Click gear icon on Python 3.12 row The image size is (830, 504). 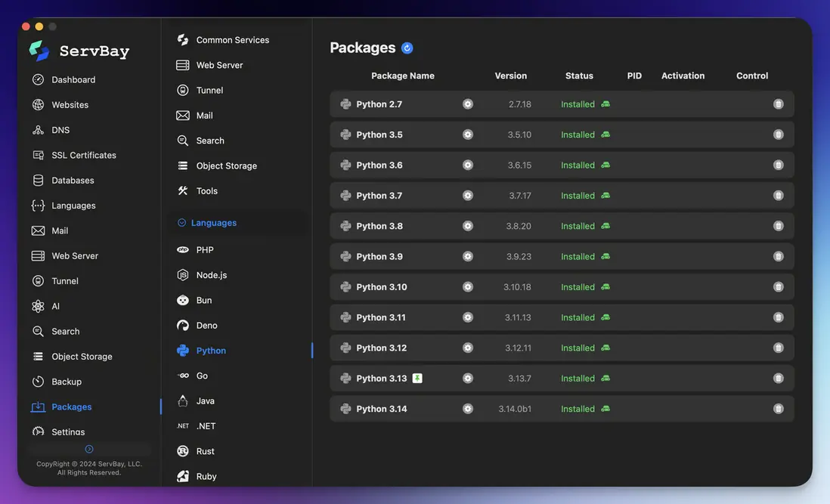tap(468, 348)
